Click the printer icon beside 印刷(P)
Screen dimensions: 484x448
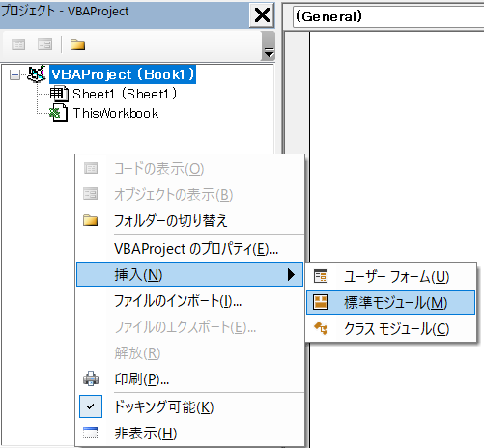click(x=91, y=378)
